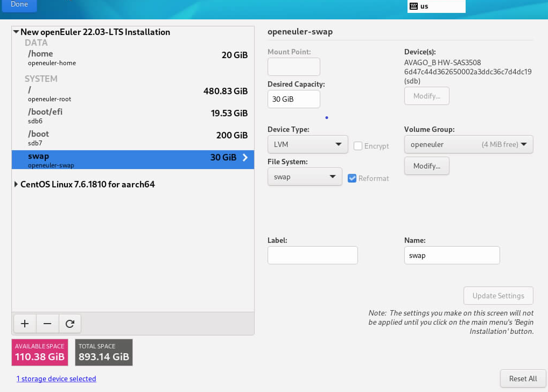
Task: Click the TOTAL SPACE 893.14 GiB box
Action: click(x=104, y=353)
